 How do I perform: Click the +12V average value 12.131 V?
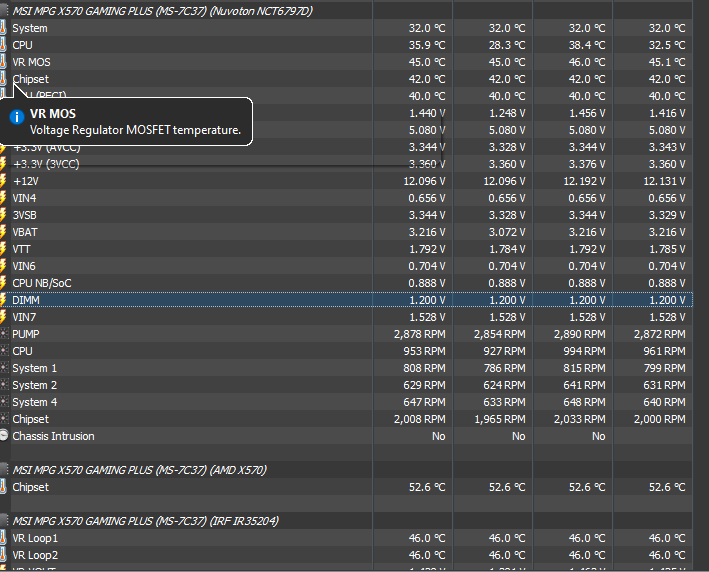pyautogui.click(x=664, y=181)
